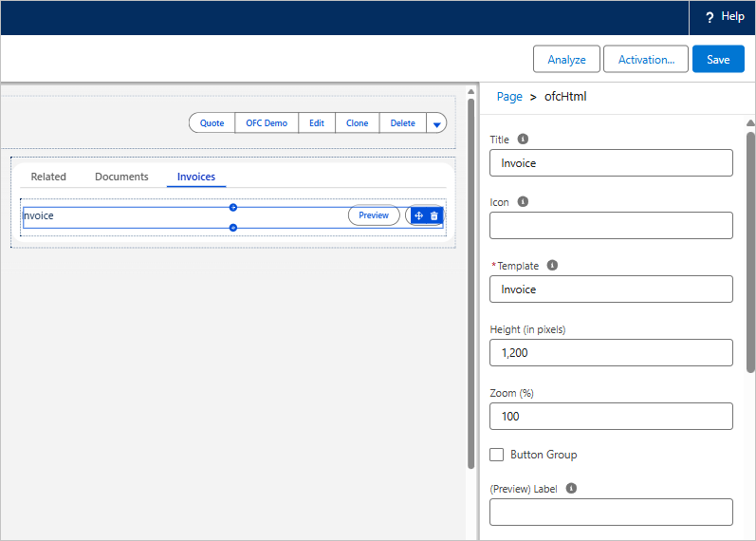Enable the Button Group checkbox

(x=497, y=455)
